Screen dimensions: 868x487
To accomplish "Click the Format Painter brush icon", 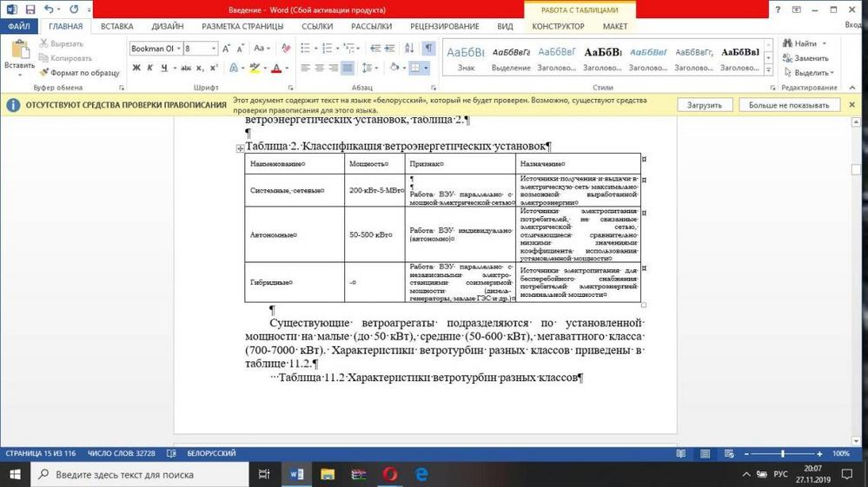I will (45, 73).
